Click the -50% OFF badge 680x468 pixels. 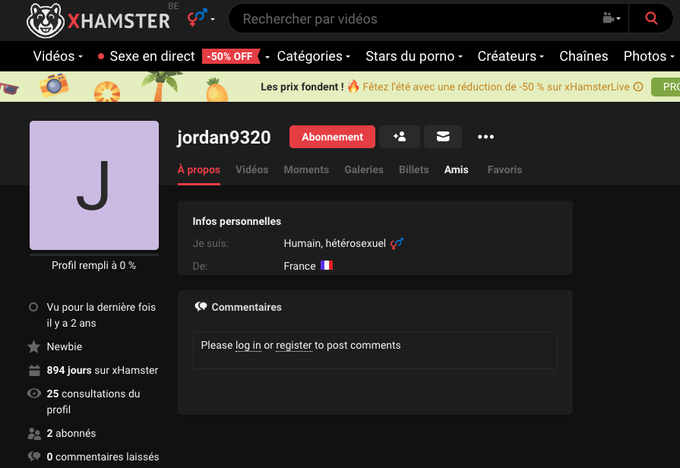230,56
